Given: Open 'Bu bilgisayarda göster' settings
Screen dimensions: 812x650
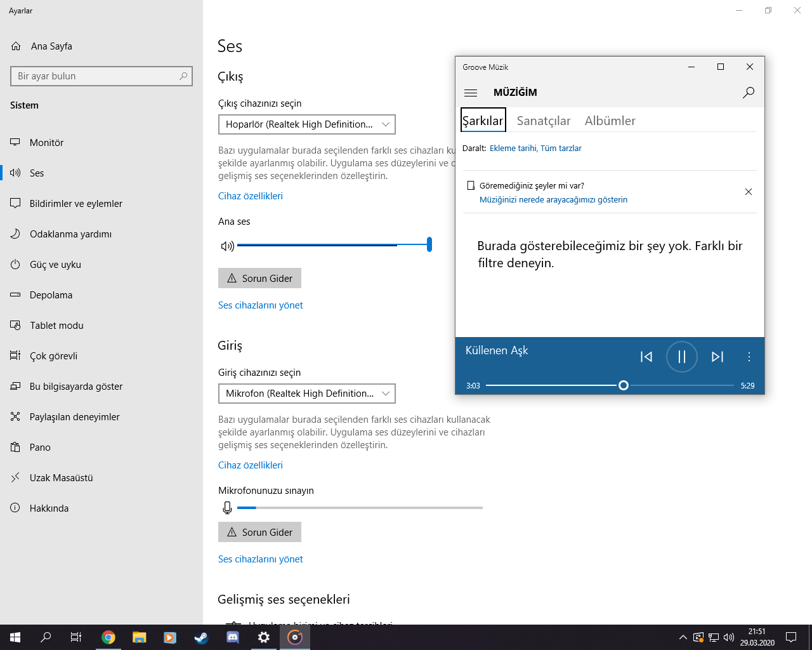Looking at the screenshot, I should pyautogui.click(x=101, y=387).
